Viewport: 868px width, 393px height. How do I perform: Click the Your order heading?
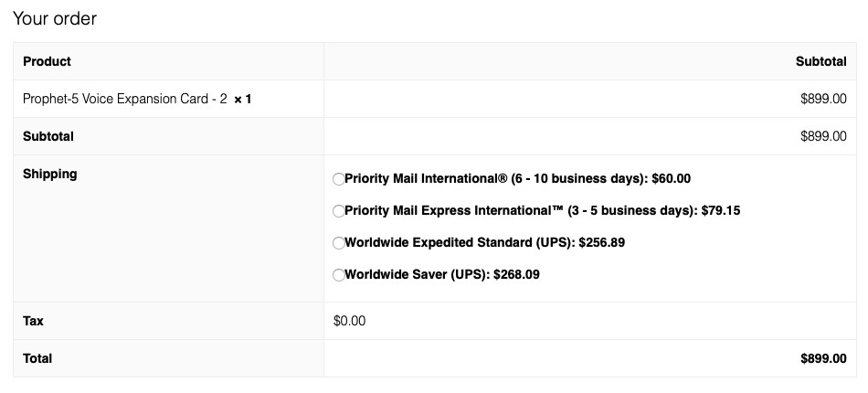(55, 18)
